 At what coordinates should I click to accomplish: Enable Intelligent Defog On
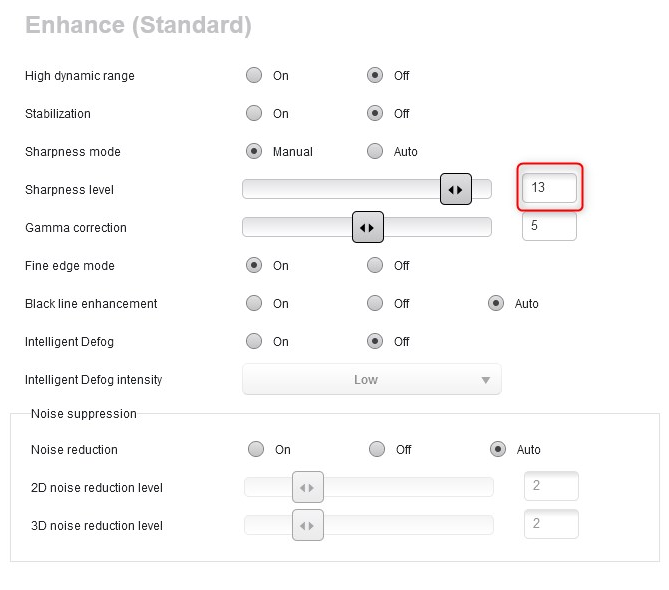tap(254, 341)
